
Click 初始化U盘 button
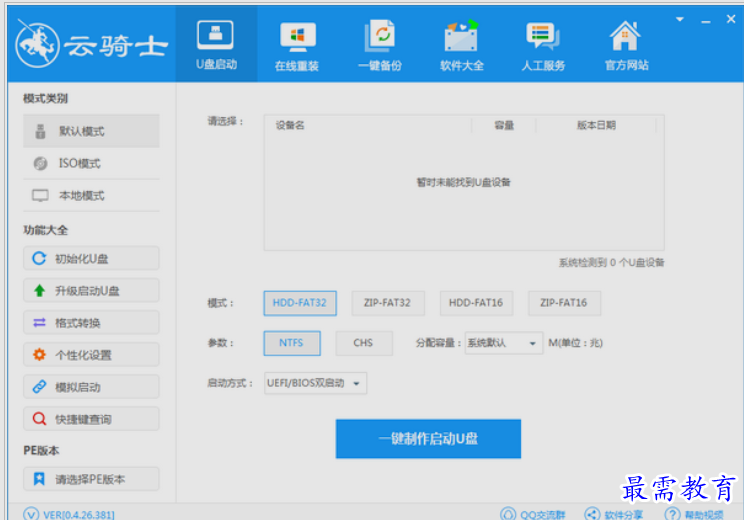coord(91,259)
